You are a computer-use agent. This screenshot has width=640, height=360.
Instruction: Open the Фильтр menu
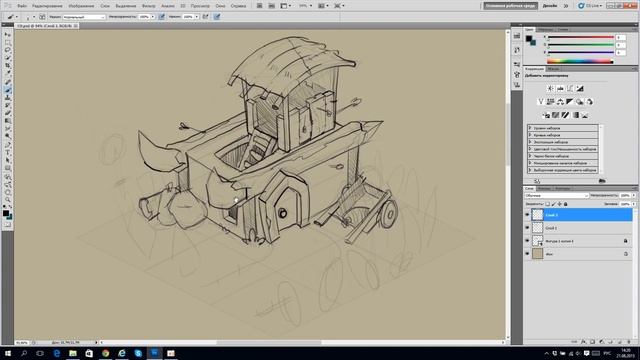(149, 6)
